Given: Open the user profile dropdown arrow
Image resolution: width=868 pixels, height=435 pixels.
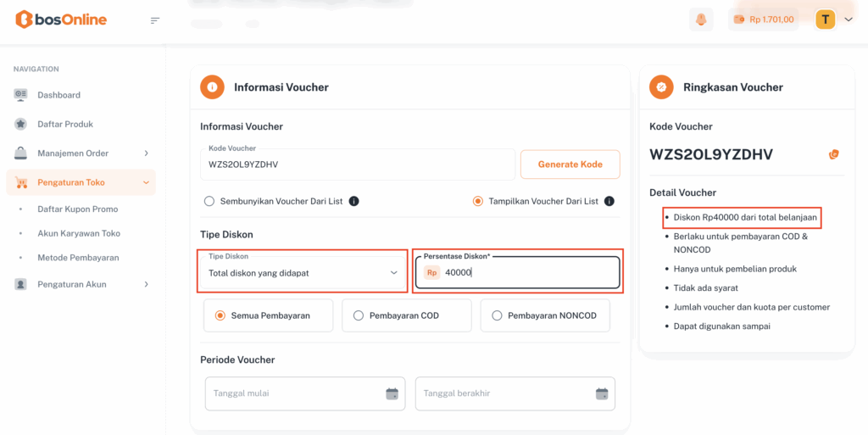Looking at the screenshot, I should point(849,20).
